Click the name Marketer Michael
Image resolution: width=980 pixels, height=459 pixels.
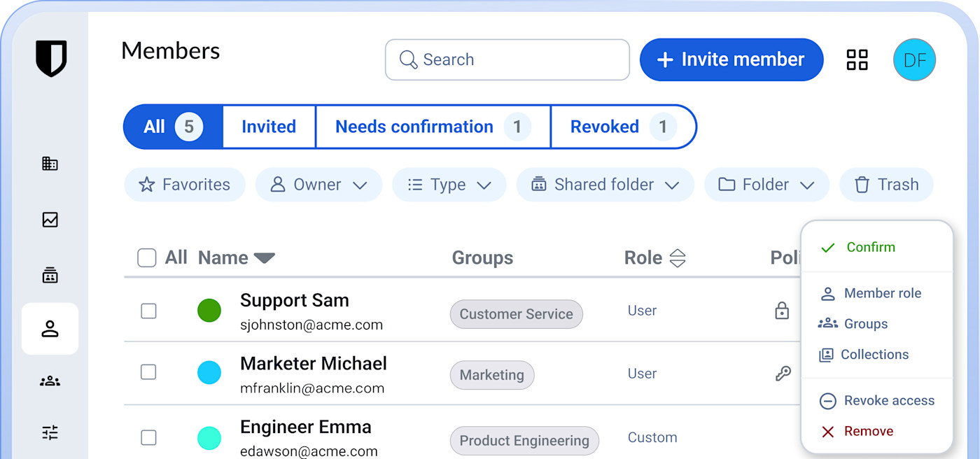click(x=314, y=364)
